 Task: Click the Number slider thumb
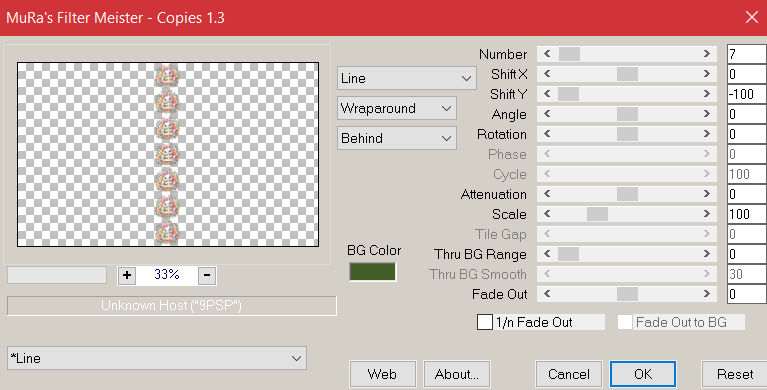click(569, 54)
